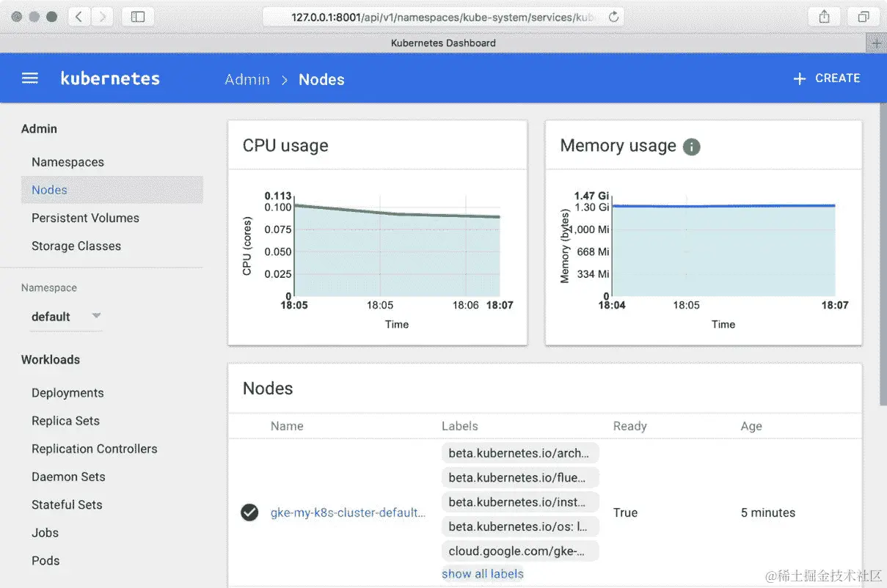887x588 pixels.
Task: Open Replication Controllers in the sidebar
Action: pyautogui.click(x=94, y=449)
